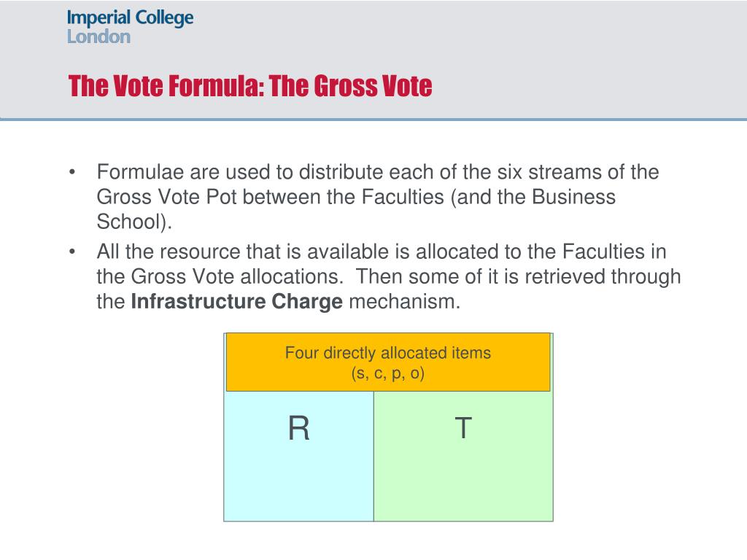
Task: Click the orange Four directly allocated items box
Action: tap(388, 362)
